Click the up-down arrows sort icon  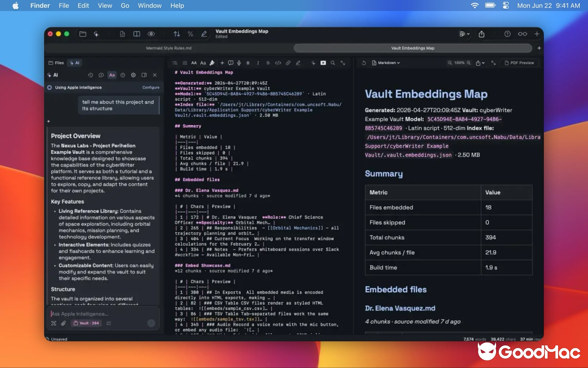click(176, 34)
